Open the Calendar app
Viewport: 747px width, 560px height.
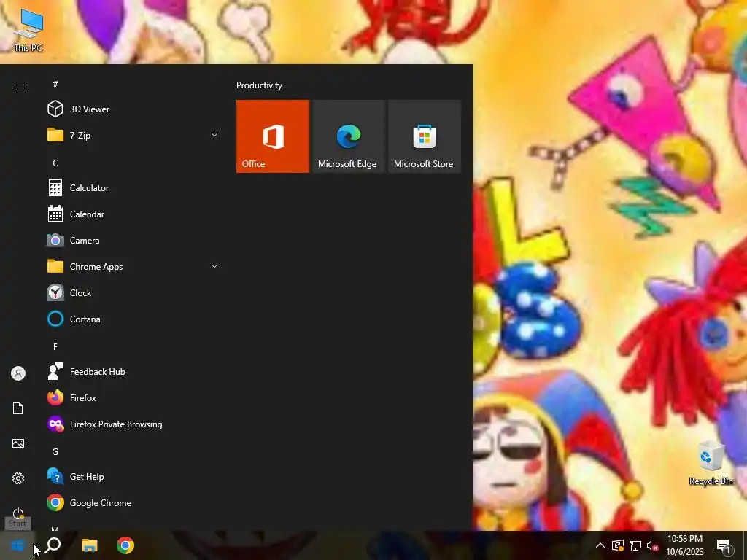(x=133, y=214)
